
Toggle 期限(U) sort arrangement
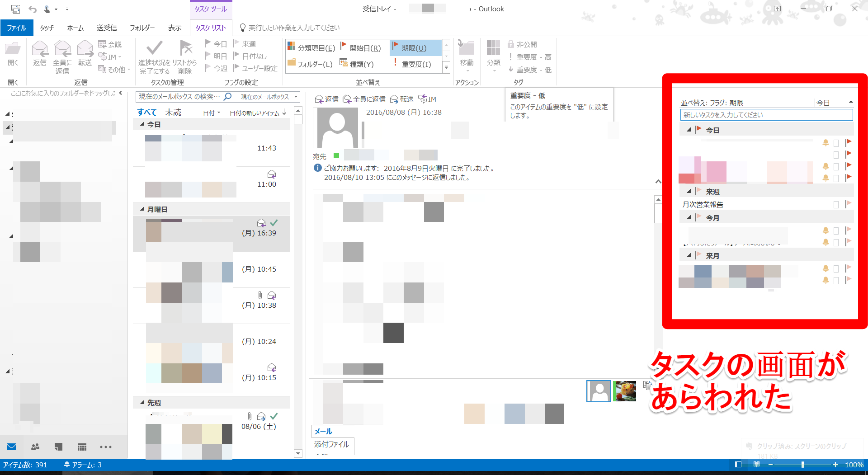click(415, 48)
